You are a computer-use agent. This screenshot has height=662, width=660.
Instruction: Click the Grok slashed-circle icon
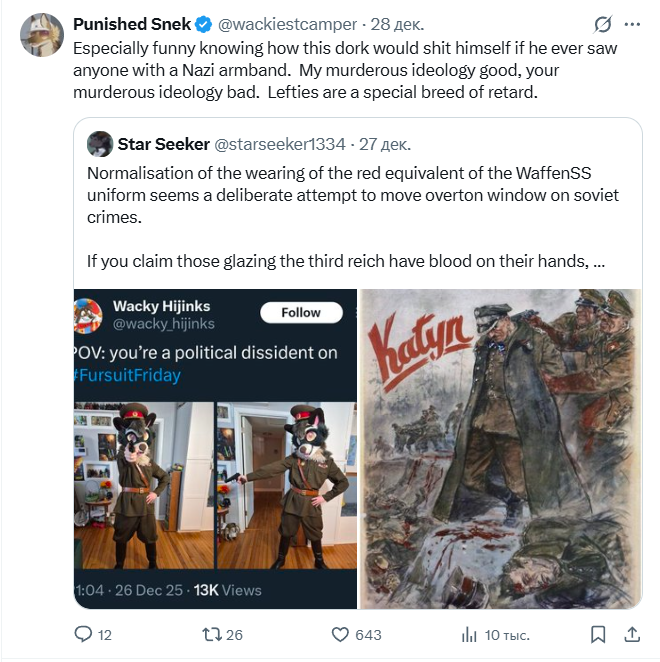coord(603,24)
